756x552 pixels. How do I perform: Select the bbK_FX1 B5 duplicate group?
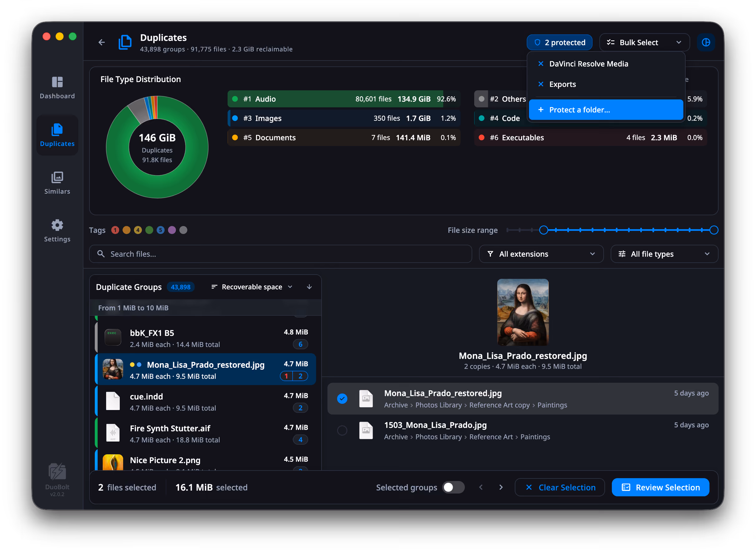(205, 338)
